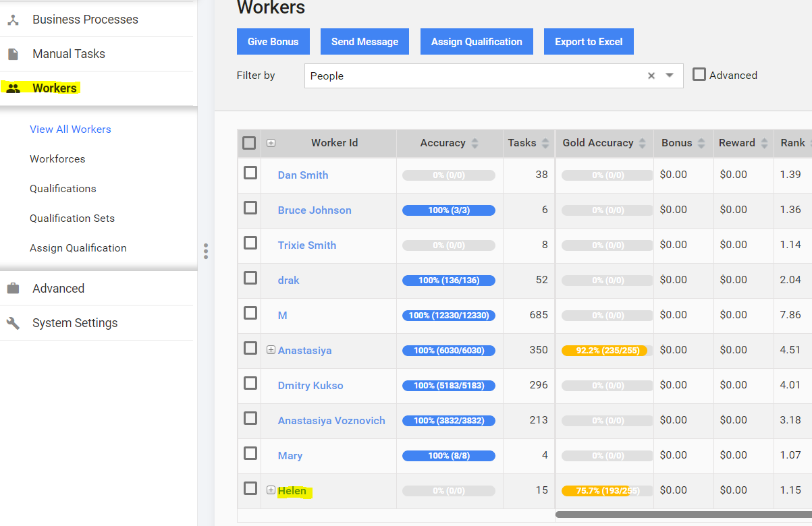This screenshot has height=526, width=812.
Task: Click Bruce Johnson's 100% (3/3) accuracy bar
Action: (x=449, y=210)
